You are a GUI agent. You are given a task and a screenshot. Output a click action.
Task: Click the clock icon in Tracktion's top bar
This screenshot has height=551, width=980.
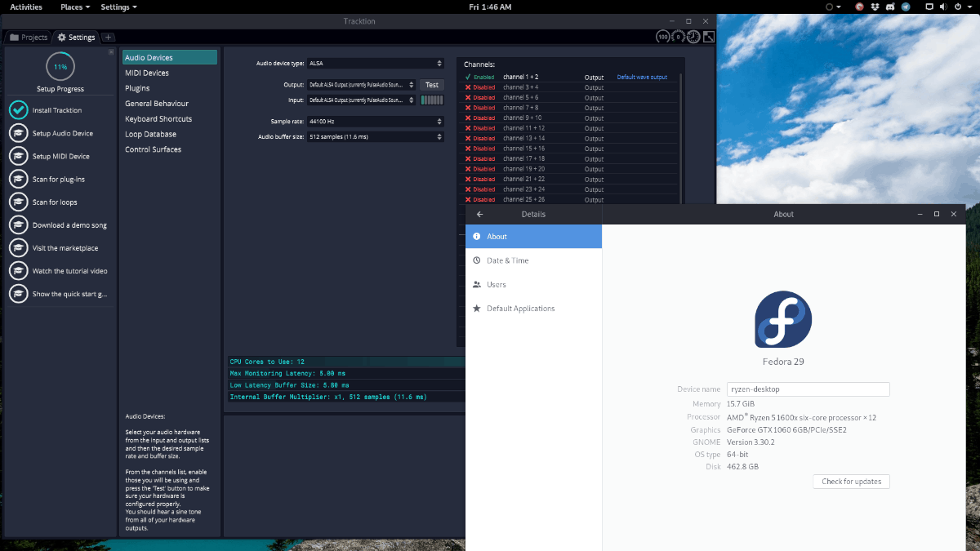(x=693, y=37)
